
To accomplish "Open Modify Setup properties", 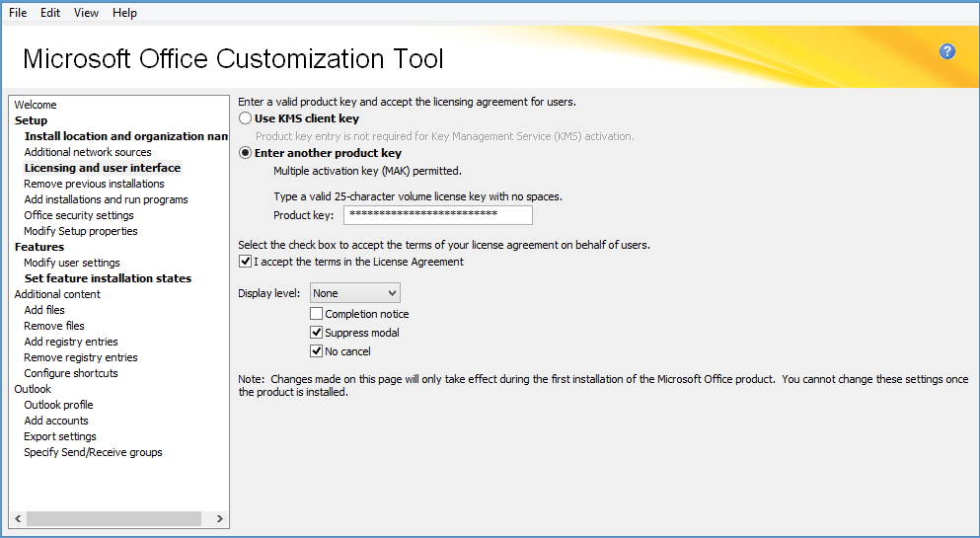I will coord(81,231).
